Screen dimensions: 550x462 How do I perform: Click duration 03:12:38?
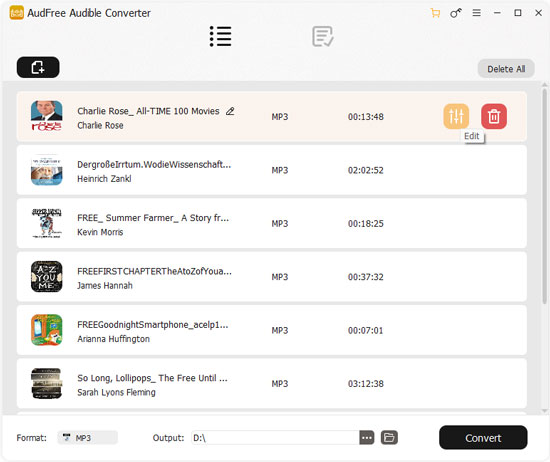(x=365, y=383)
